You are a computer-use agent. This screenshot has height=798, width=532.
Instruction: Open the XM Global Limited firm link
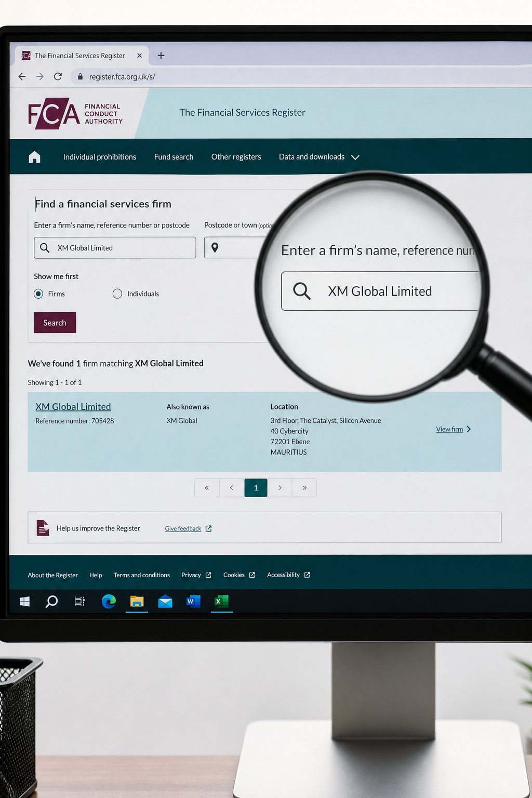point(73,407)
